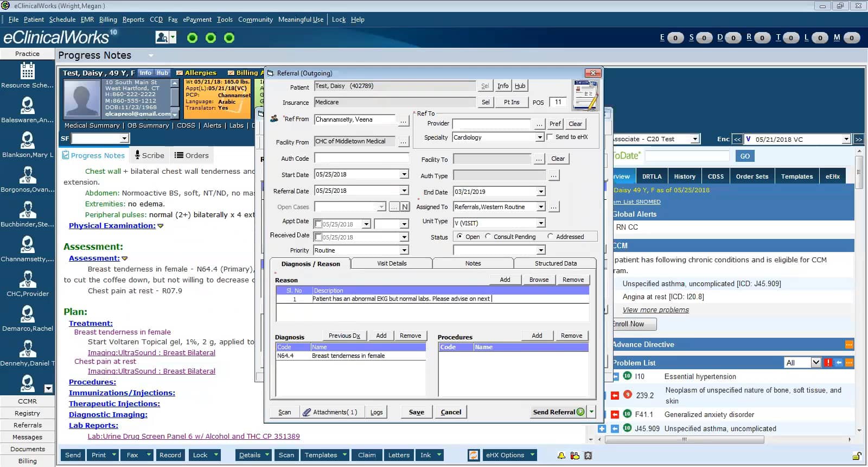Open the T jellybean counter
This screenshot has width=868, height=467.
(x=791, y=37)
